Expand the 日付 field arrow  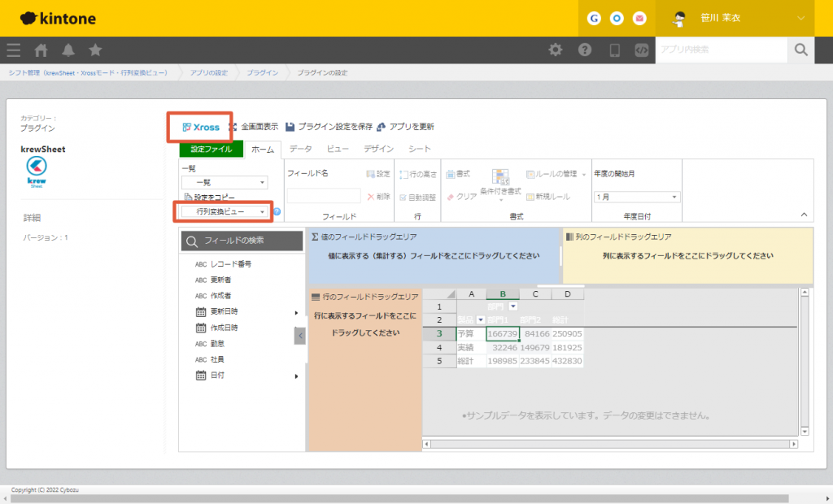pos(296,376)
